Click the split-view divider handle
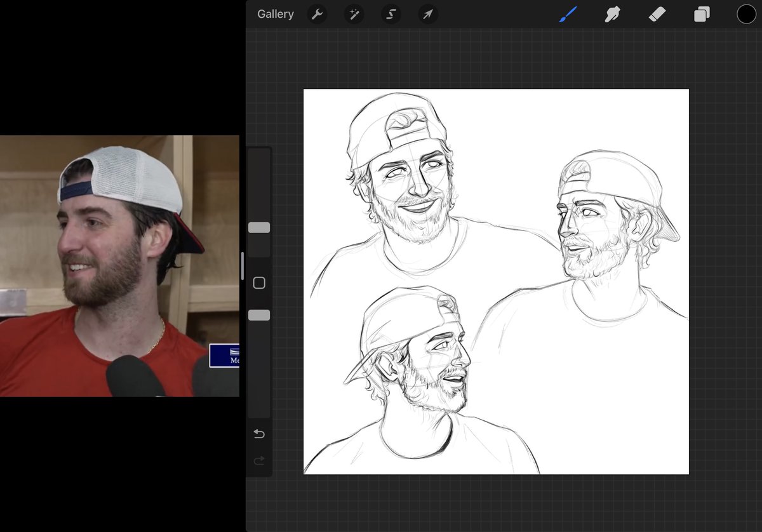 (x=242, y=266)
